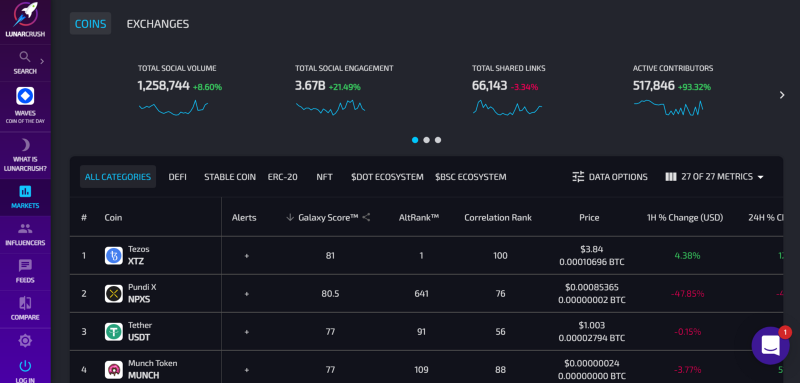The image size is (800, 383).
Task: Add alert for Tether row
Action: pos(246,331)
